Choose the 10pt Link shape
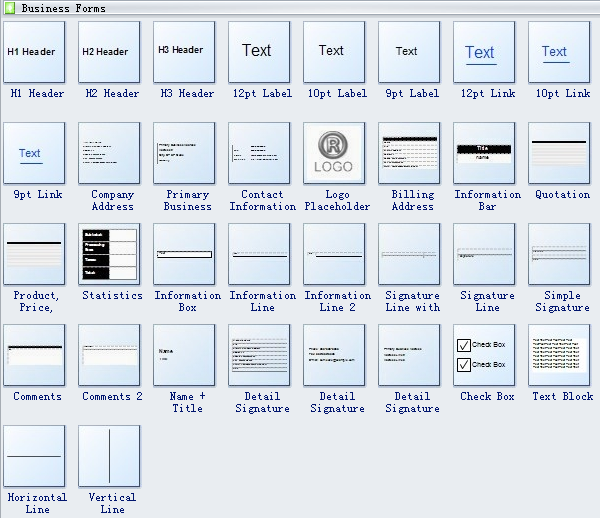This screenshot has height=518, width=600. coord(559,52)
